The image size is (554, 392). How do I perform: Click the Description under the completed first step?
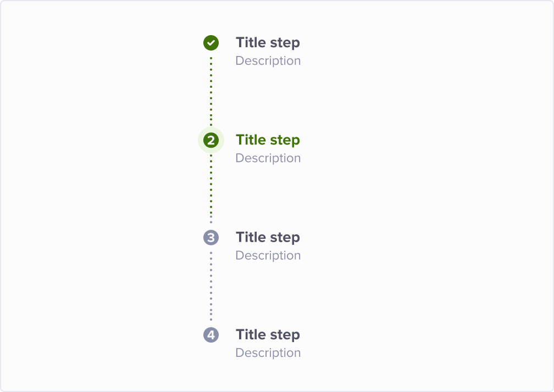click(x=268, y=61)
